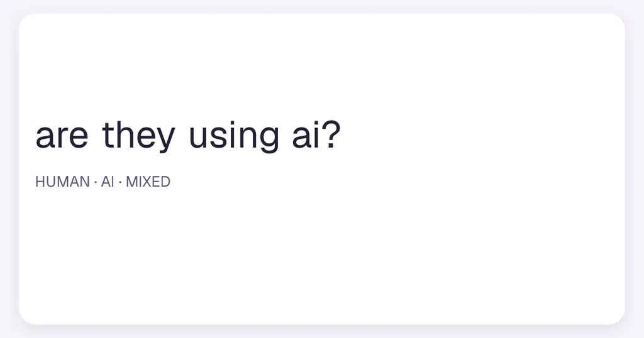Click the "ai" word ending the heading

click(306, 135)
